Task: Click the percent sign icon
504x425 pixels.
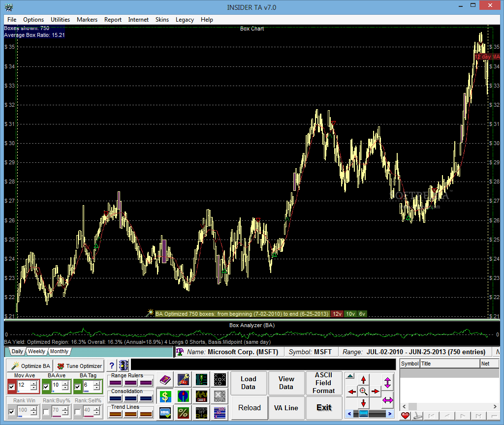Action: click(x=183, y=413)
